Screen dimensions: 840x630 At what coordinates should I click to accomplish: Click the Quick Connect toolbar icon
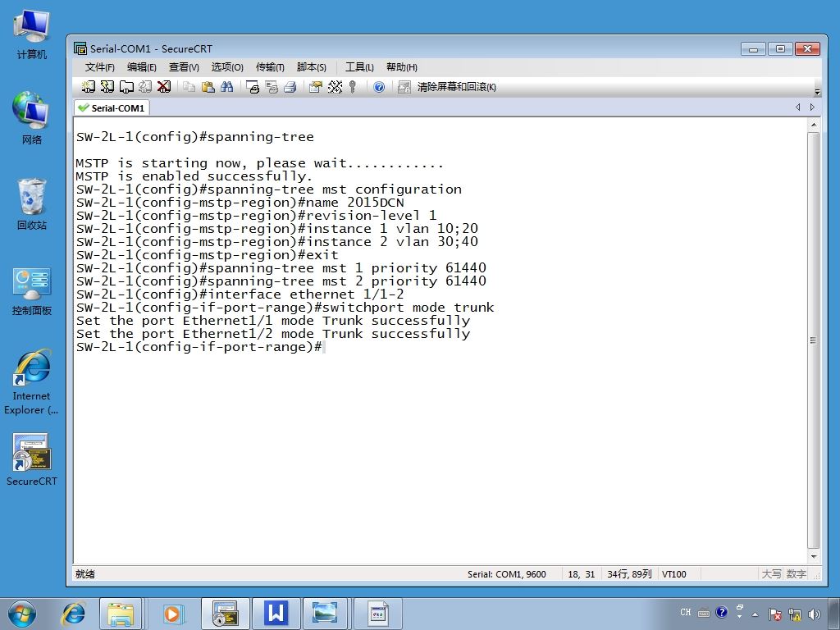[107, 87]
